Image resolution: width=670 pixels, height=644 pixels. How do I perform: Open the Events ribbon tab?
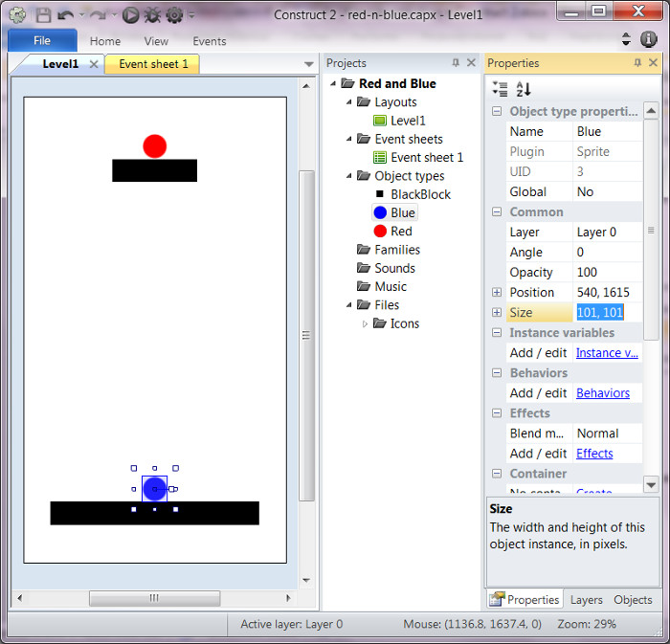209,41
